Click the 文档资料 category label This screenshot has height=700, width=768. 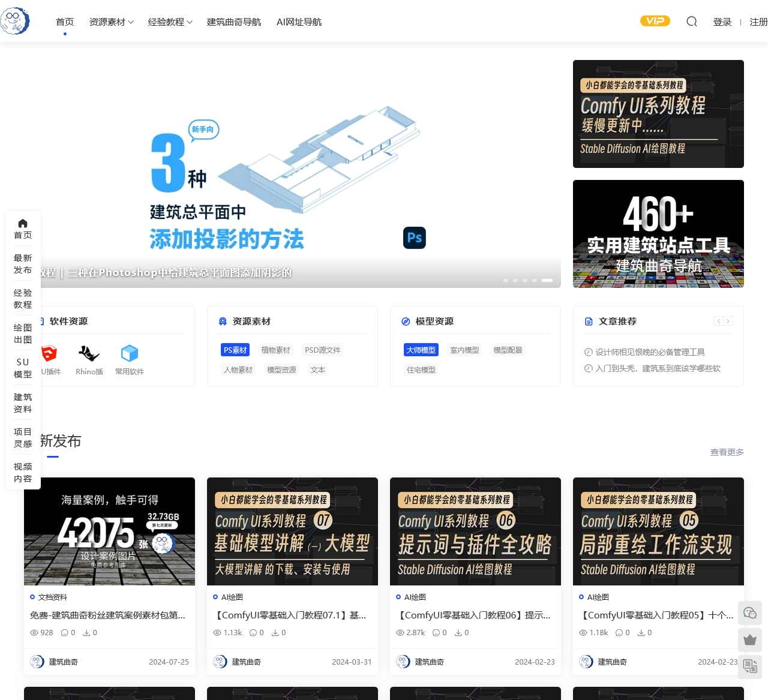tap(53, 597)
